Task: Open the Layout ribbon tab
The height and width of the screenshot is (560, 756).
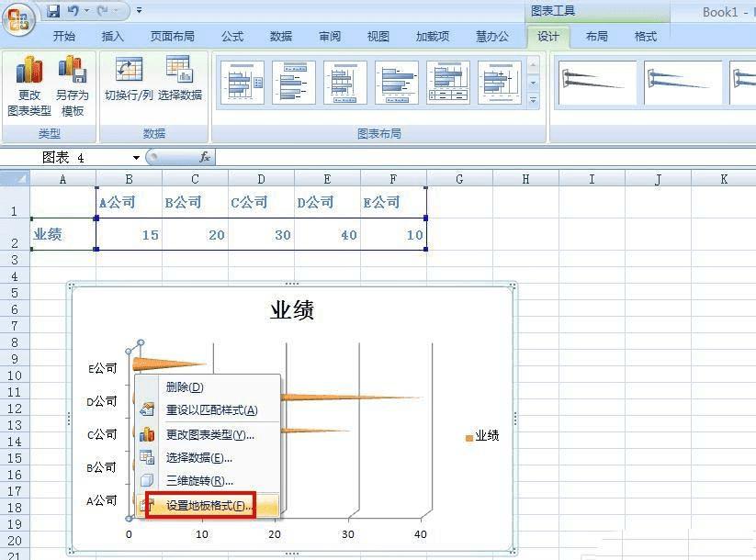Action: (596, 36)
